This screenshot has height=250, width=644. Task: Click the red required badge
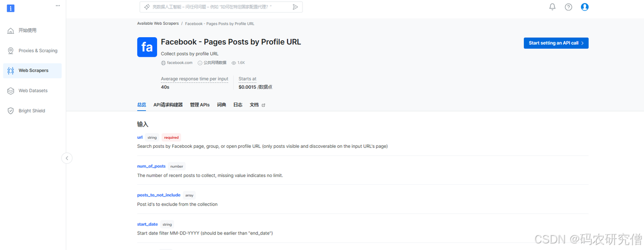point(171,137)
